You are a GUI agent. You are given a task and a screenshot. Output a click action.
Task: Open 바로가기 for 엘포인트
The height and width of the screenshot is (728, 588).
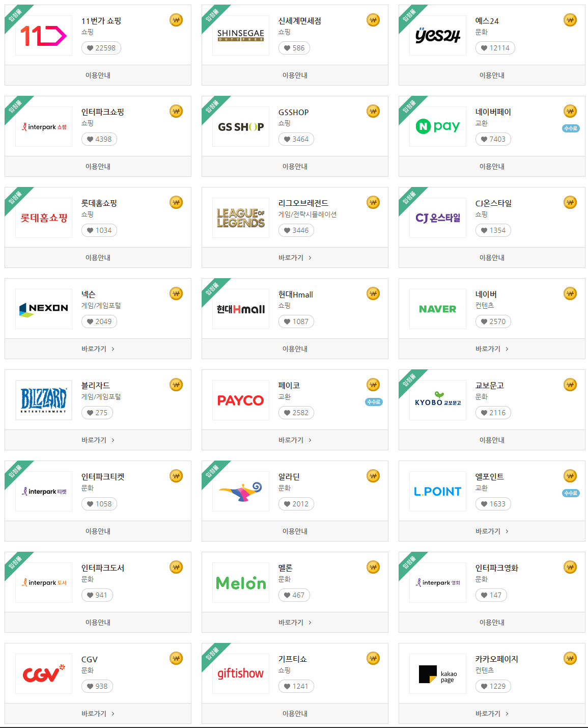[492, 531]
